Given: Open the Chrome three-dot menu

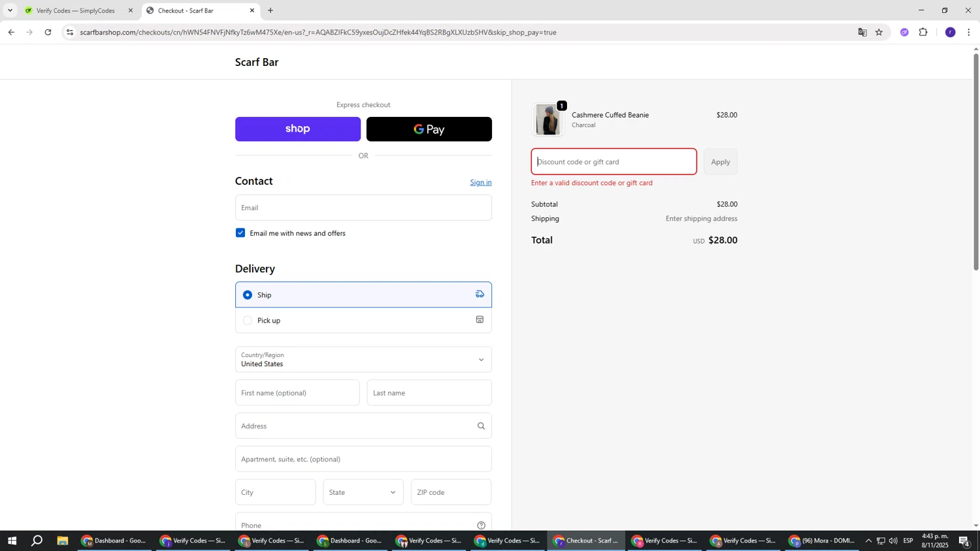Looking at the screenshot, I should [968, 32].
